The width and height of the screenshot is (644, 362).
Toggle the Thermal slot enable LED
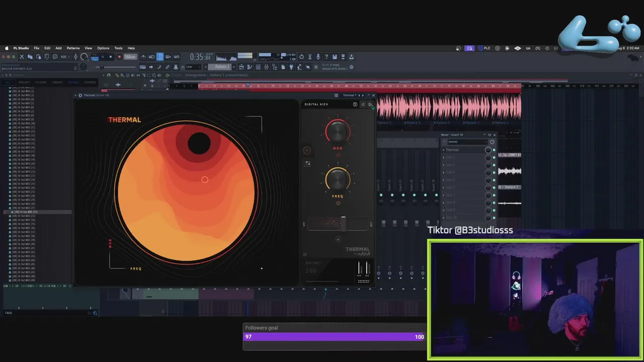point(494,150)
